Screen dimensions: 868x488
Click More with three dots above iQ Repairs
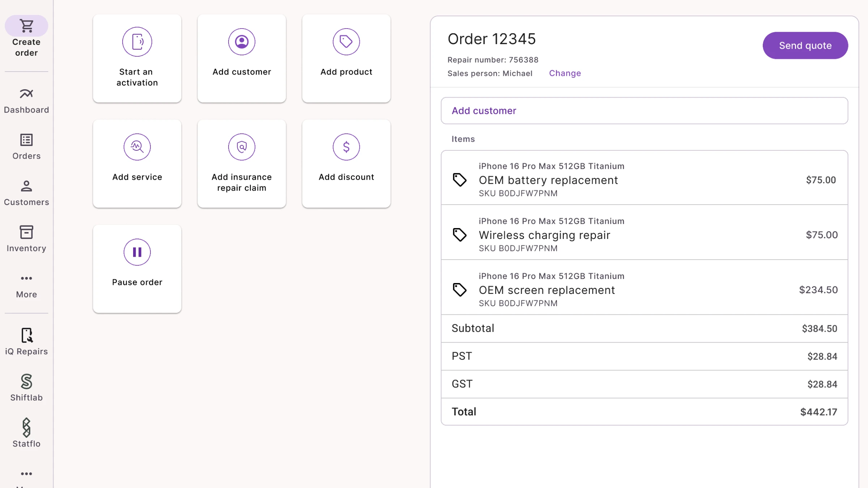click(26, 286)
